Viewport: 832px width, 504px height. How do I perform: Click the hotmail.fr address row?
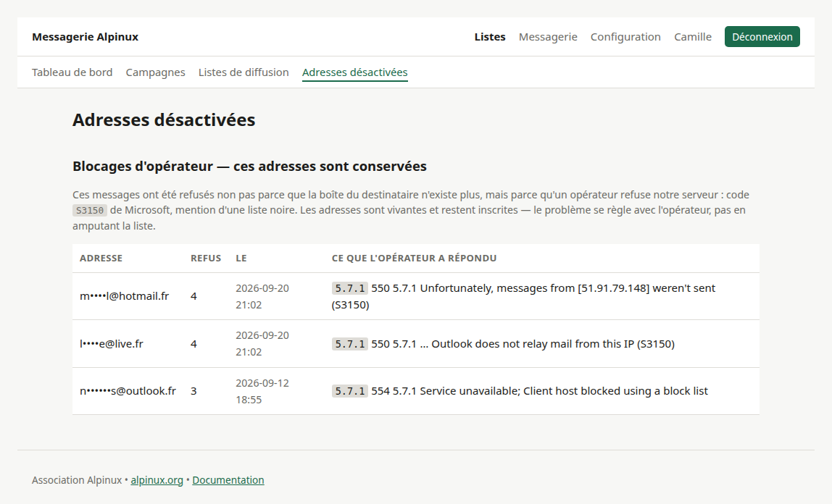pyautogui.click(x=415, y=296)
